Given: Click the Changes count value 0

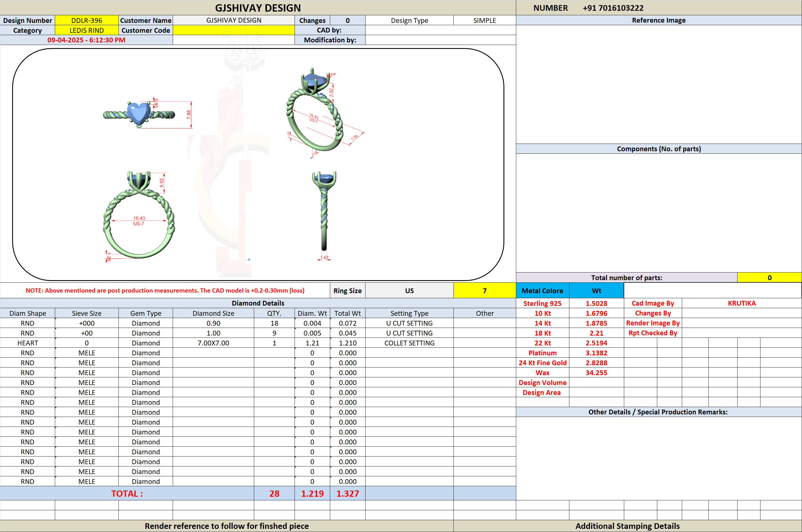Looking at the screenshot, I should [x=347, y=20].
